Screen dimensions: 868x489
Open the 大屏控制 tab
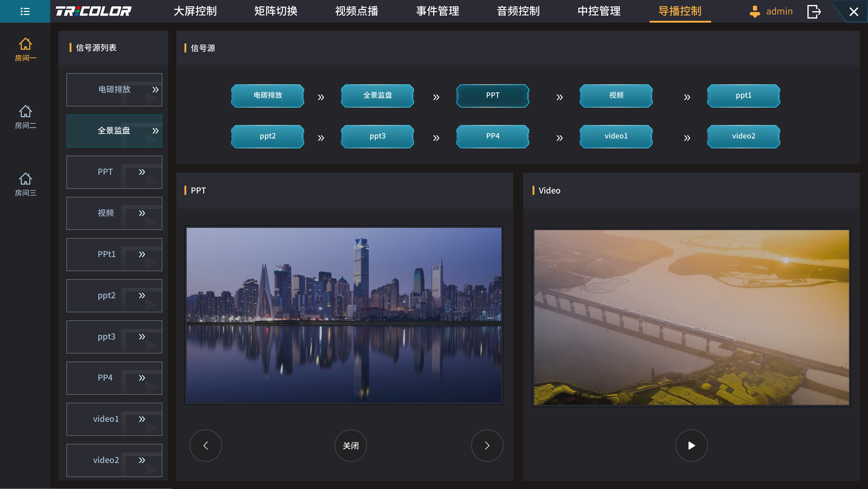pyautogui.click(x=195, y=12)
